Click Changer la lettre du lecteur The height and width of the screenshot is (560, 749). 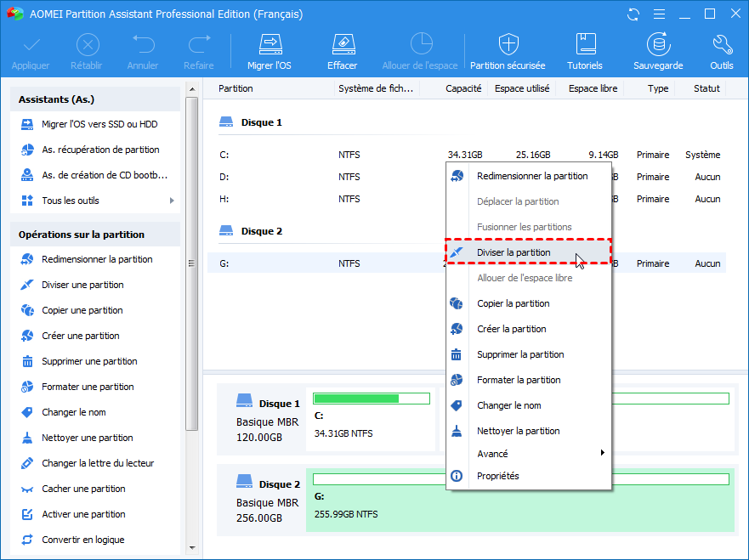point(98,463)
